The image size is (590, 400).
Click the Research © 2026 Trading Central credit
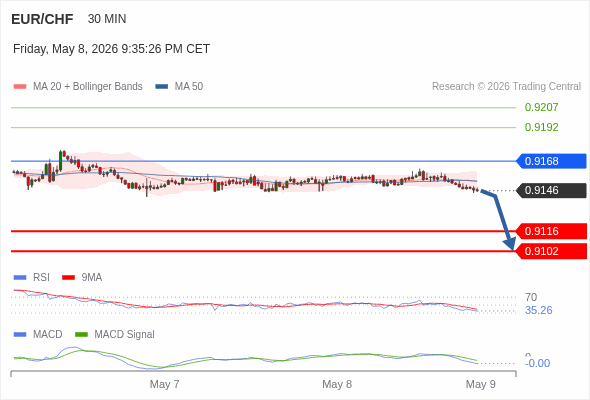[506, 87]
